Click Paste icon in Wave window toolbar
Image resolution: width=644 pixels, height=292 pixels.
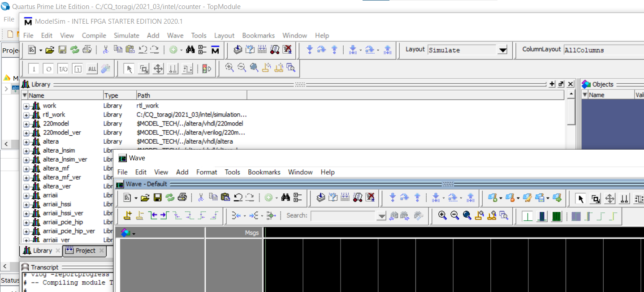coord(225,198)
